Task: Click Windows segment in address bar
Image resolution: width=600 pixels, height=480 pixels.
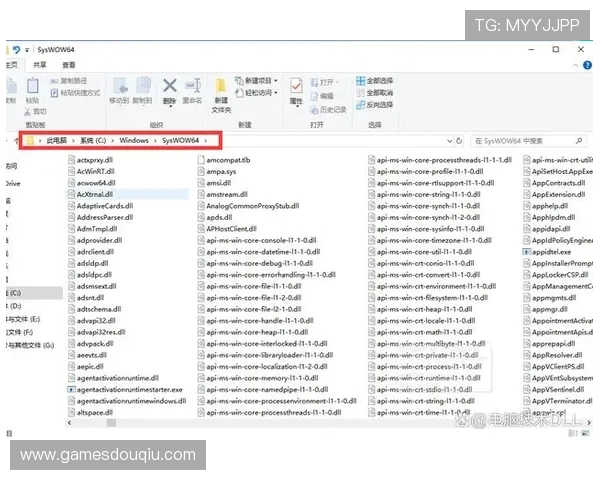Action: coord(134,141)
